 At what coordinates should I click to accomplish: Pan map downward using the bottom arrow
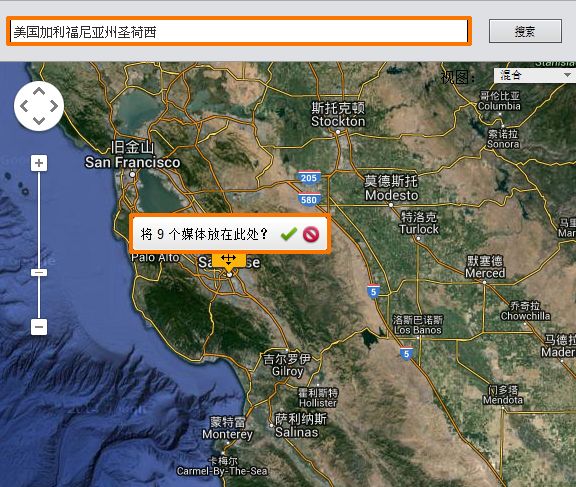(x=39, y=121)
